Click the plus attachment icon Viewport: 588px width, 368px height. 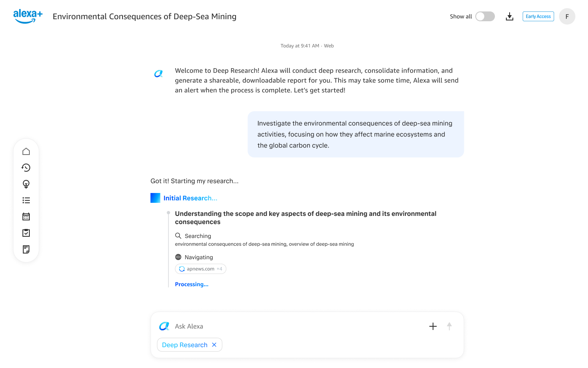(433, 326)
